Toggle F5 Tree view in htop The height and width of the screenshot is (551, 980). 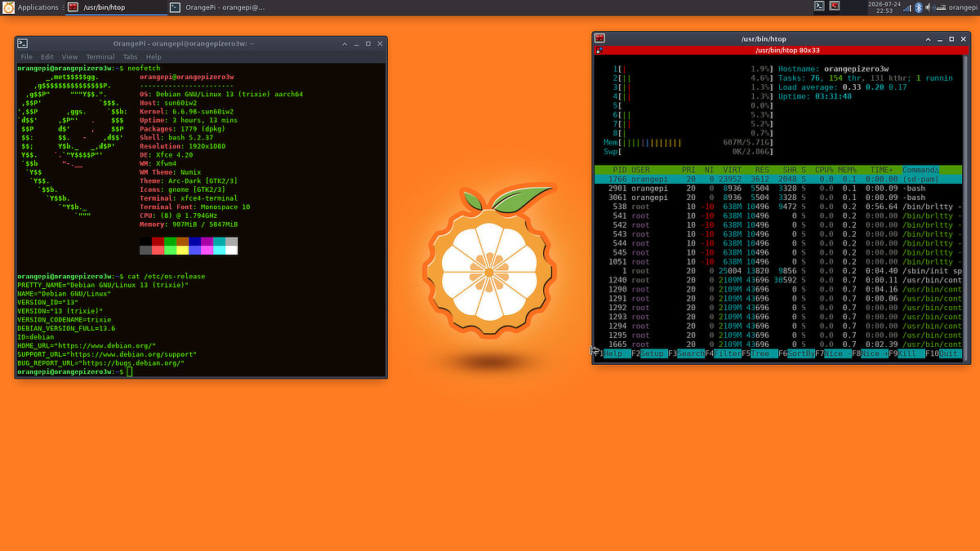[759, 353]
